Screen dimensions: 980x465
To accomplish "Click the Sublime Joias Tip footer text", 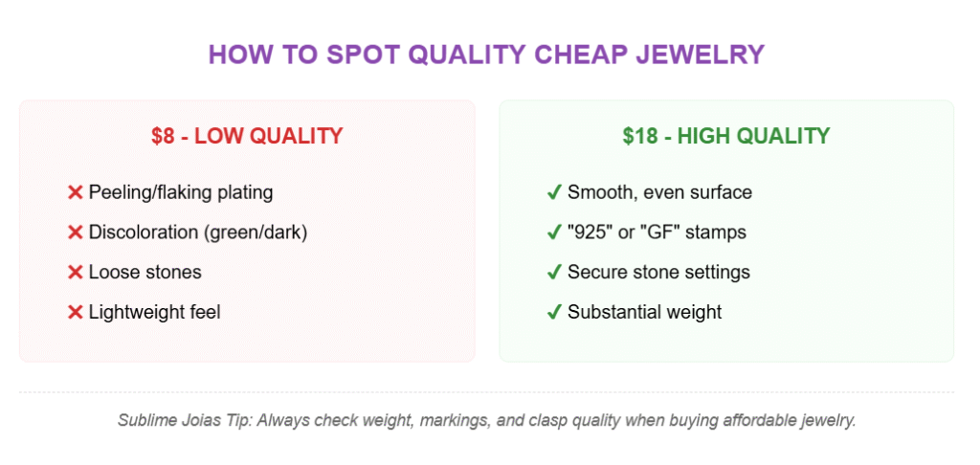I will tap(486, 421).
